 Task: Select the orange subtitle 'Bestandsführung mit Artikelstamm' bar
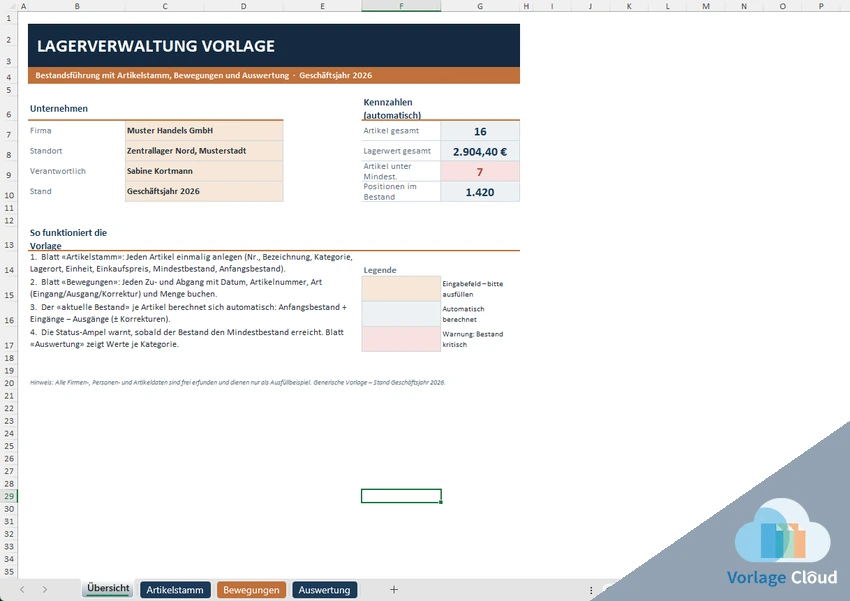(x=274, y=75)
